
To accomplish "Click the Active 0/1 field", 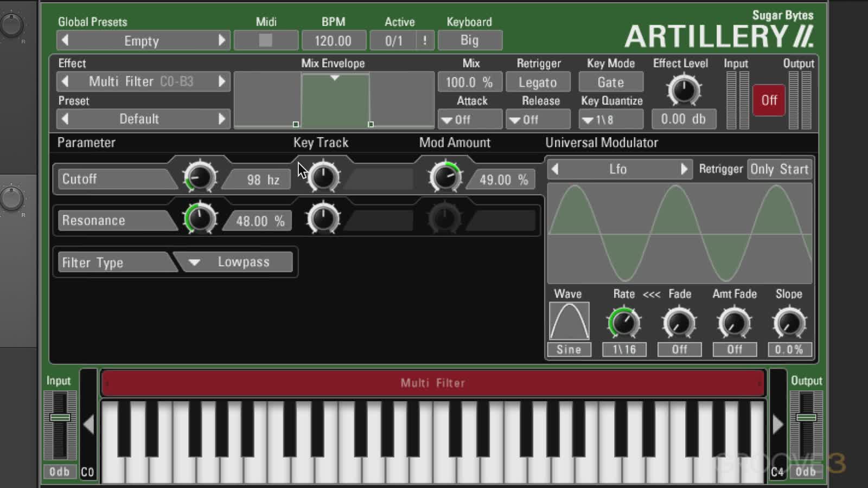I will click(394, 41).
